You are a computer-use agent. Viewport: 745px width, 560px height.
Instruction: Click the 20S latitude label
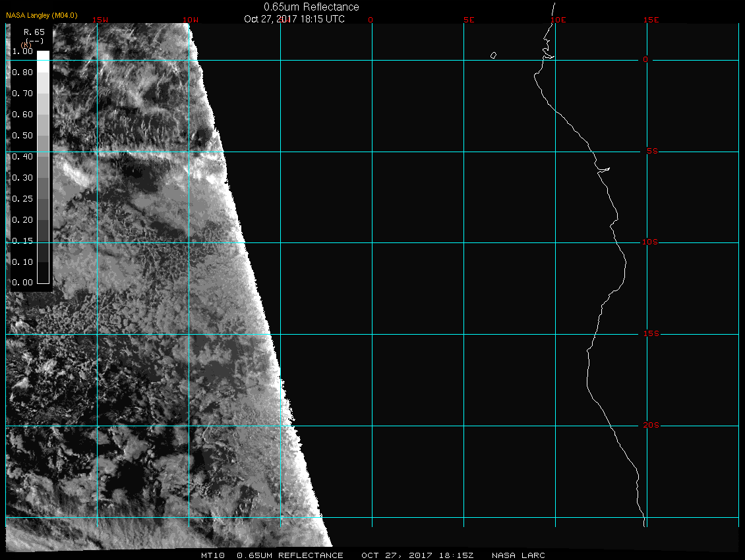(x=651, y=425)
